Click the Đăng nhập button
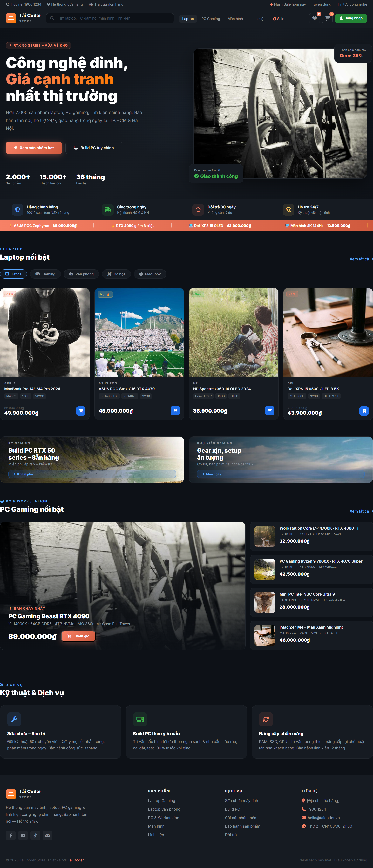The width and height of the screenshot is (373, 868). tap(351, 18)
